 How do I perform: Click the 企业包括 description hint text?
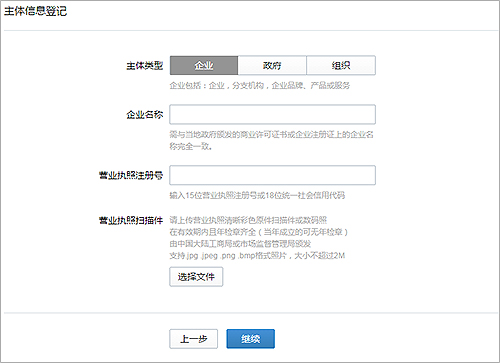(x=260, y=86)
